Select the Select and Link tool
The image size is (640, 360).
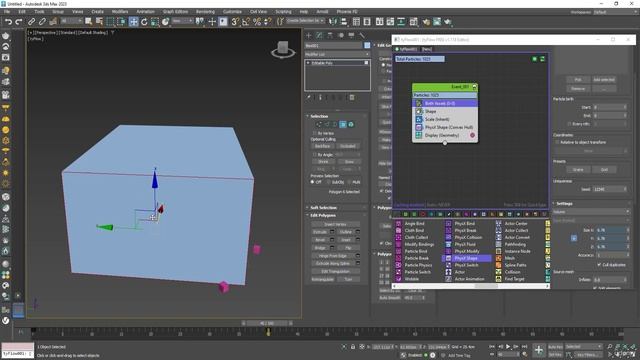coord(31,22)
